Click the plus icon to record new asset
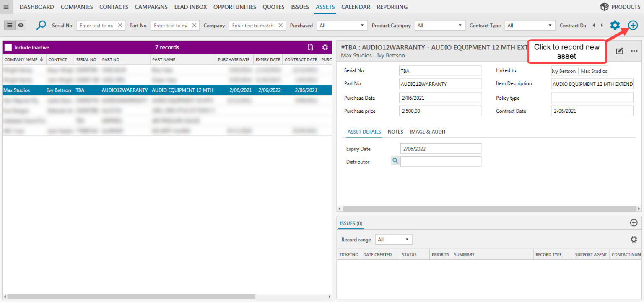 pyautogui.click(x=633, y=25)
